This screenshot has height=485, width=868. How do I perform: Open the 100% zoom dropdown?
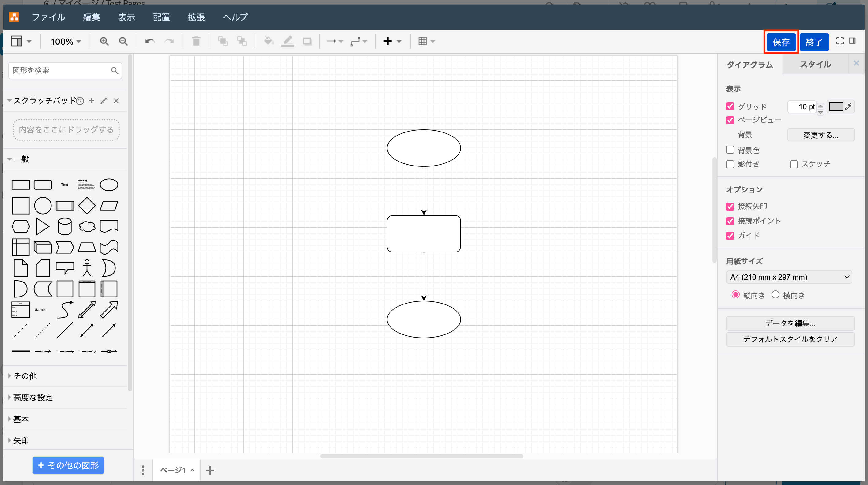[x=66, y=41]
